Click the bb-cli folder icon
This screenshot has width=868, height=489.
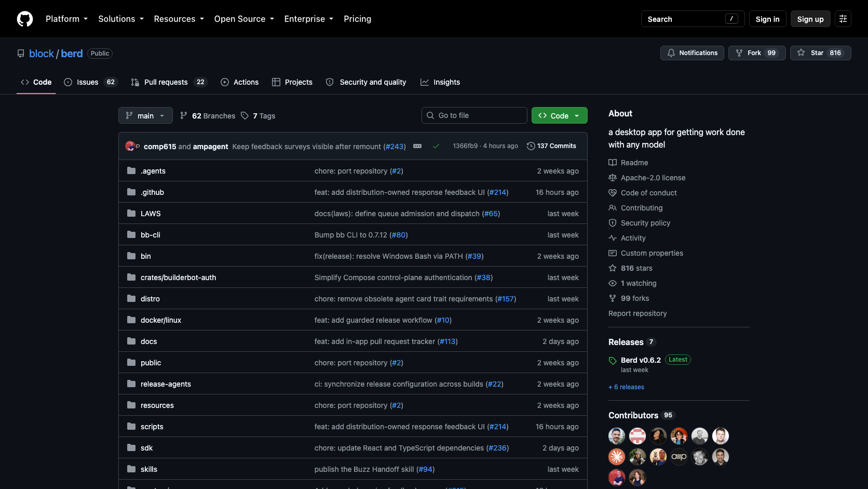point(131,235)
